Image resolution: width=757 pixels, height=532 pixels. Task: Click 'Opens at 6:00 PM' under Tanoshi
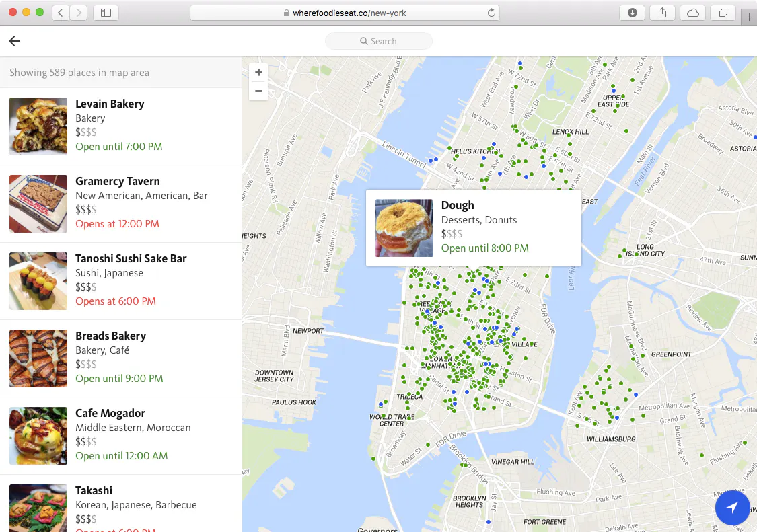pyautogui.click(x=115, y=301)
